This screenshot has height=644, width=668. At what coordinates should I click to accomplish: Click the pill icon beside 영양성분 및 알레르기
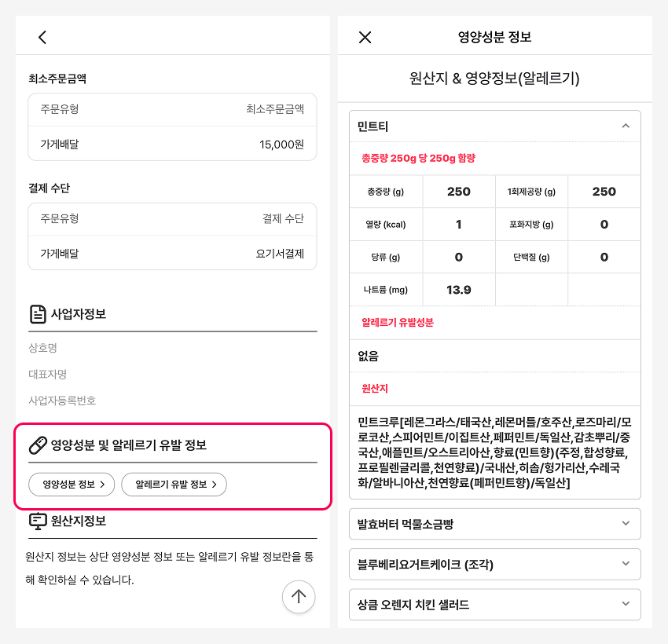tap(38, 445)
